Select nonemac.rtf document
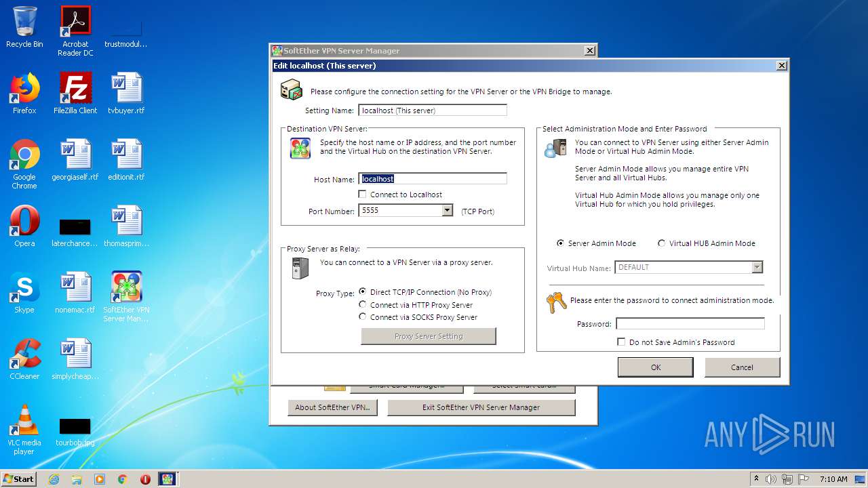This screenshot has width=868, height=488. coord(75,293)
